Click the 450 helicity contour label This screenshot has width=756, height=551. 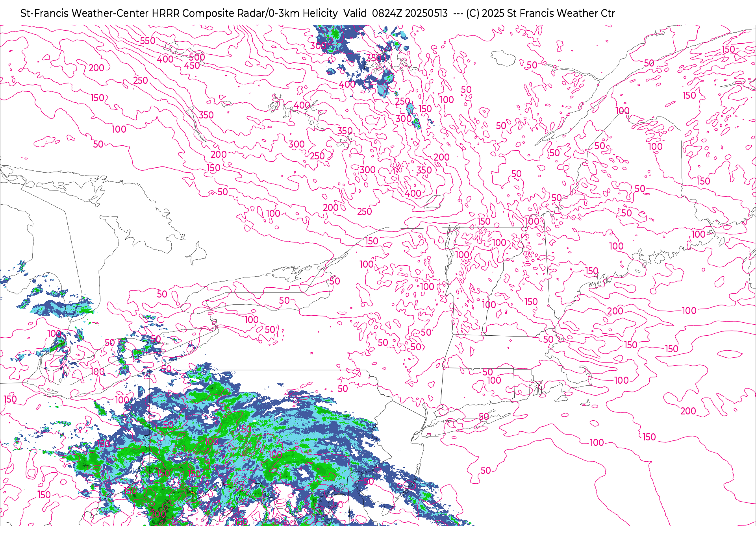[192, 66]
